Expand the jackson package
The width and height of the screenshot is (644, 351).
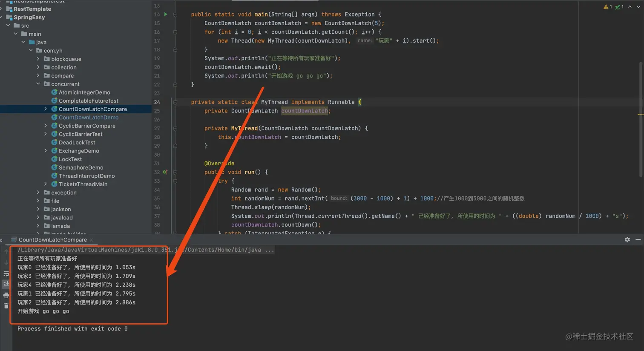pos(38,209)
